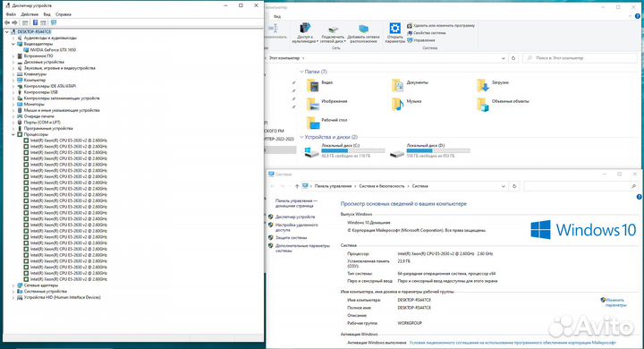644x349 pixels.
Task: Select 'Устройства HID (Human Interface Devices)' node
Action: point(62,297)
